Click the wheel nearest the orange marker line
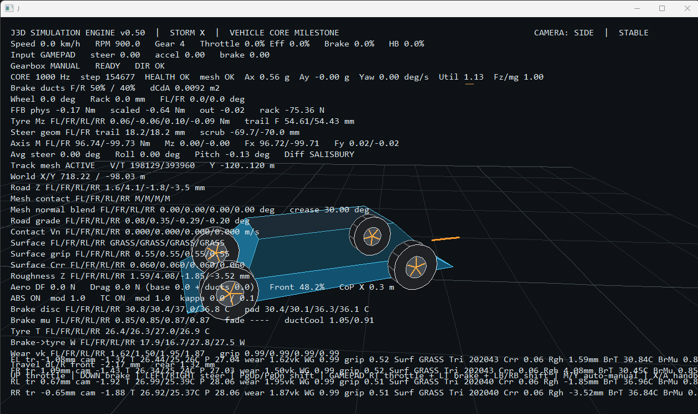This screenshot has width=698, height=414. (413, 266)
